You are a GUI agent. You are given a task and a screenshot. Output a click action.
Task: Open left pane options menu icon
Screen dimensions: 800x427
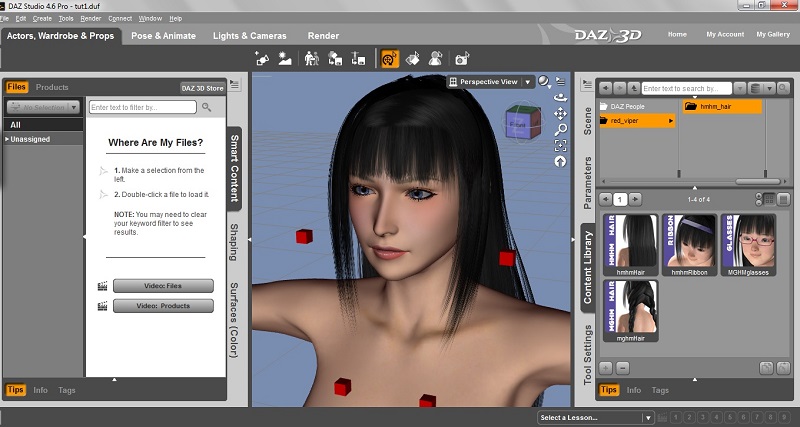[x=235, y=84]
